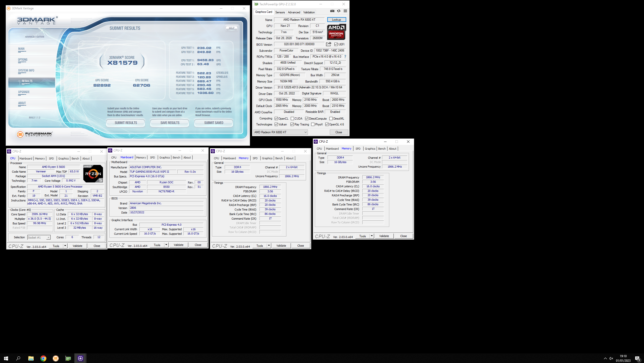Toggle the Ray Tracing checkbox

coord(292,124)
